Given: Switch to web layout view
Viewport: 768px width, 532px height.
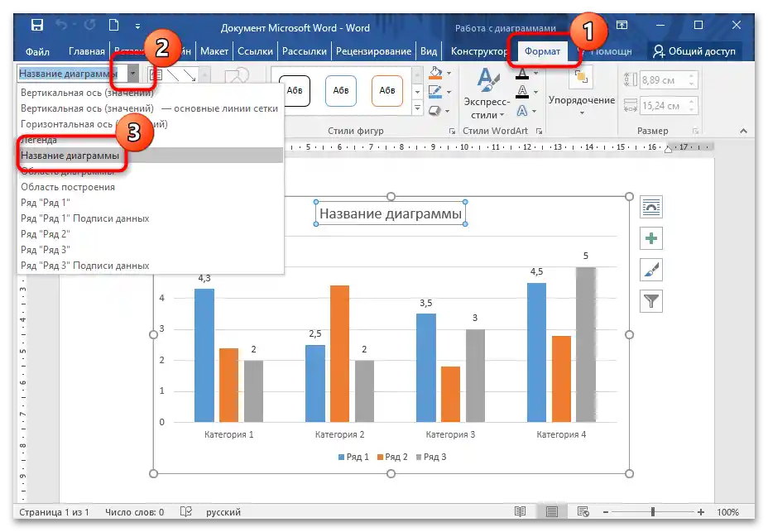Looking at the screenshot, I should point(583,512).
